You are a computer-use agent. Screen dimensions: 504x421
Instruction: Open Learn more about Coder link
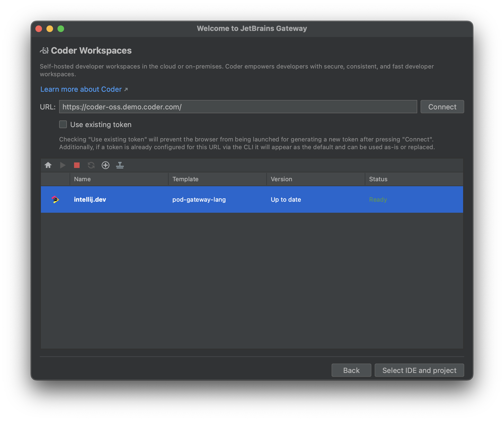(84, 89)
